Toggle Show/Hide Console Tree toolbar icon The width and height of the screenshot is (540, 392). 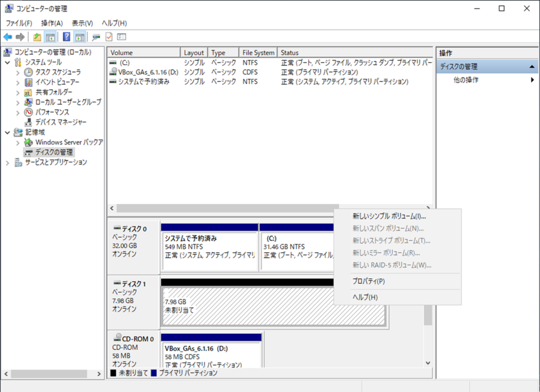(x=51, y=37)
